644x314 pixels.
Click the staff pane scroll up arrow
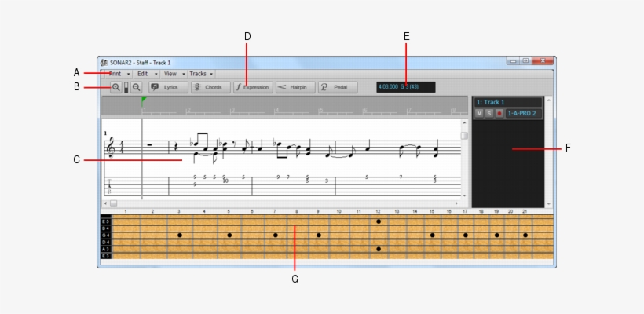[x=464, y=122]
